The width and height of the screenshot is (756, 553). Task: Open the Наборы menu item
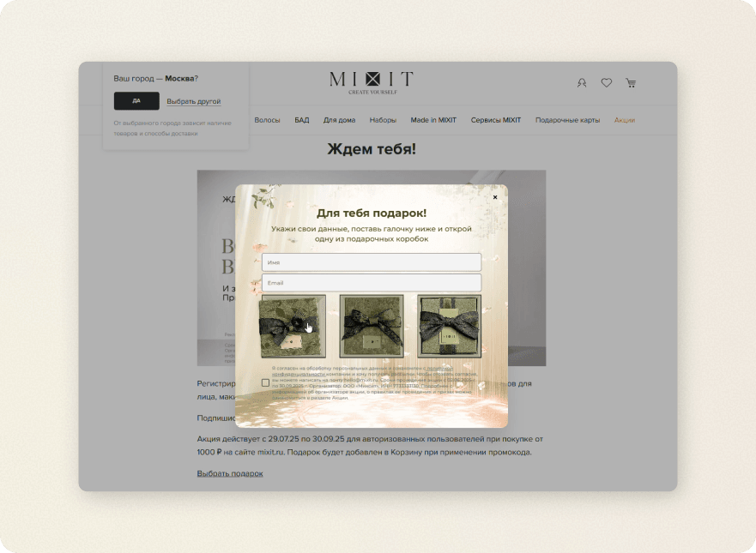click(x=383, y=120)
